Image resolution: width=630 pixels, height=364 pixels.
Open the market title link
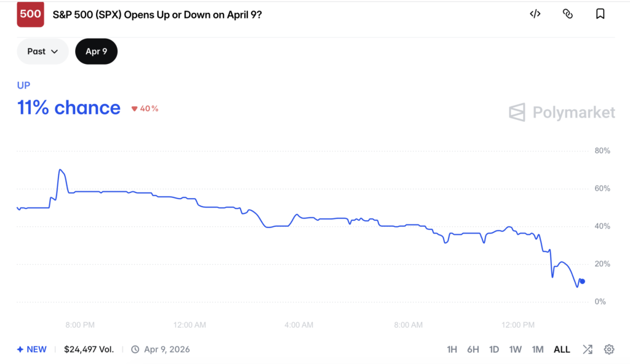(157, 14)
